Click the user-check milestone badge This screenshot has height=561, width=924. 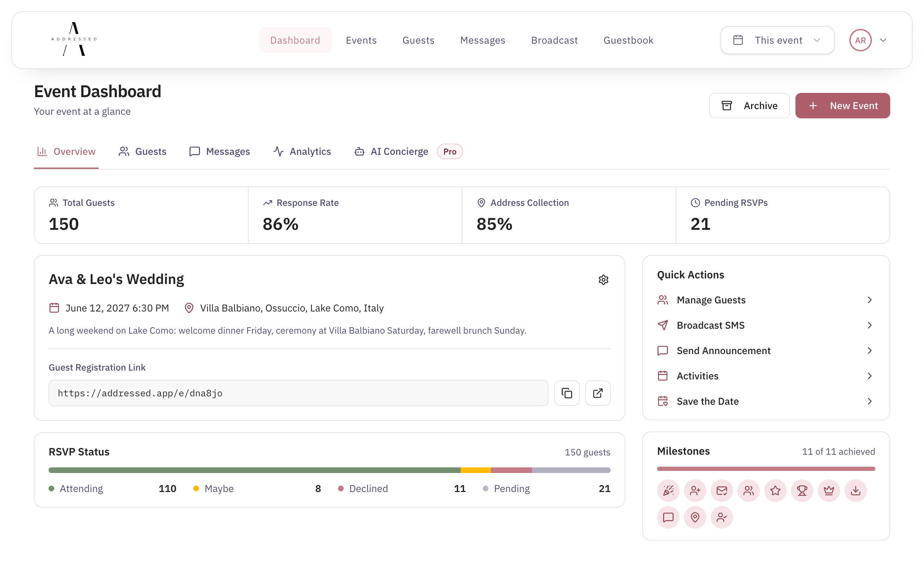point(722,517)
